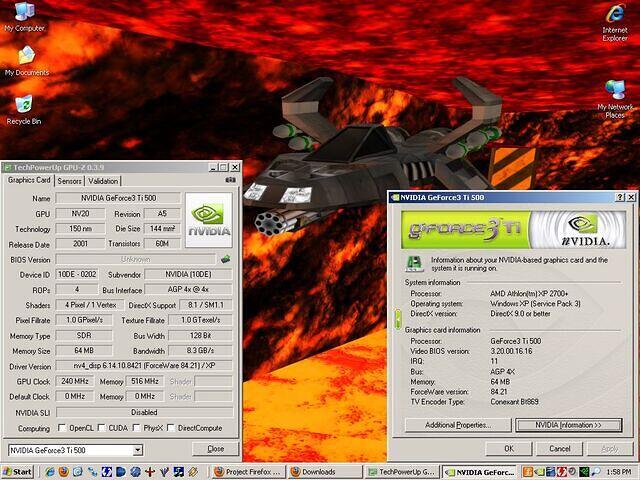Click the BIOS save chip icon
The image size is (640, 480).
(x=226, y=259)
